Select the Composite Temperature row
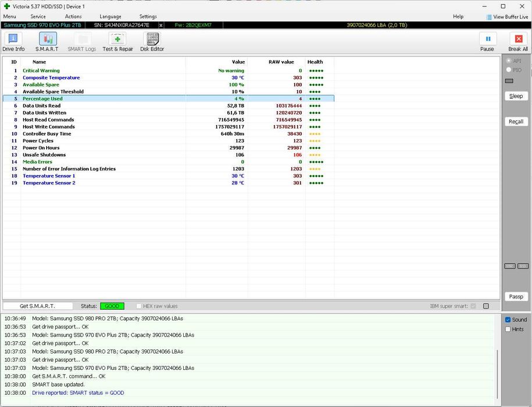 pos(168,78)
